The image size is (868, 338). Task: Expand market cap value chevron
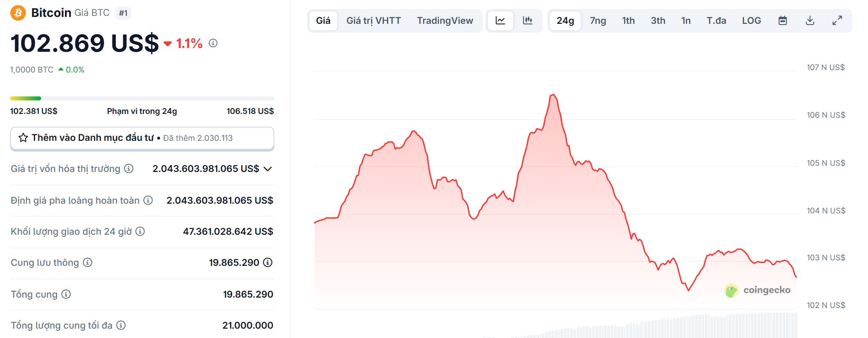(268, 169)
